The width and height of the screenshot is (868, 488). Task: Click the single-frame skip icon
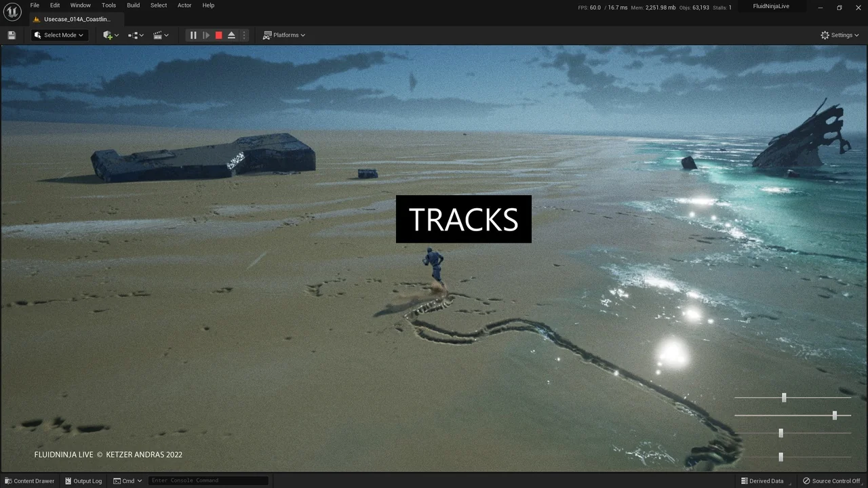[x=205, y=35]
